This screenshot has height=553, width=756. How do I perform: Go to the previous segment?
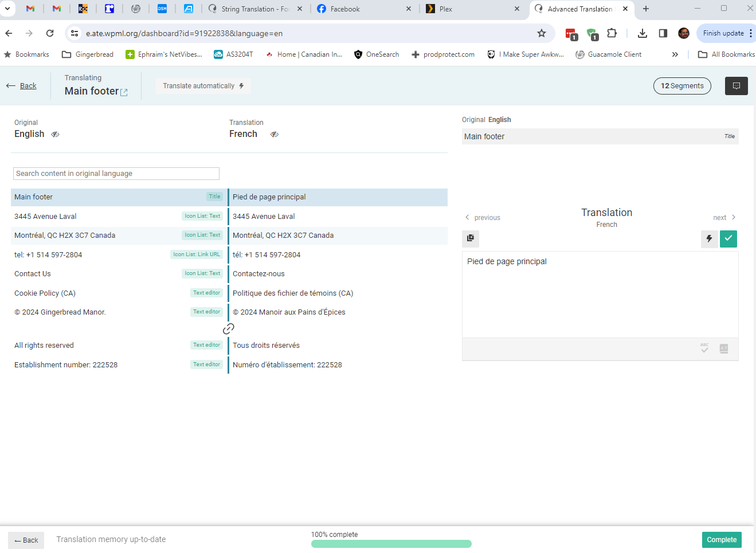[x=483, y=218]
